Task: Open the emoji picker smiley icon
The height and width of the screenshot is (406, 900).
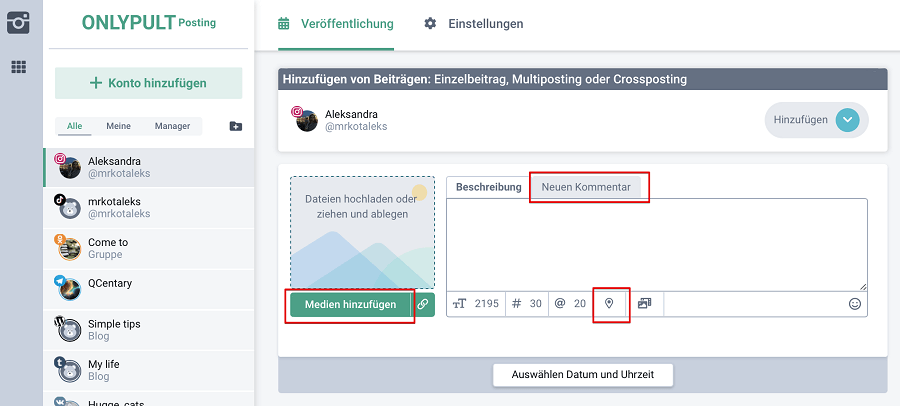Action: click(x=855, y=304)
